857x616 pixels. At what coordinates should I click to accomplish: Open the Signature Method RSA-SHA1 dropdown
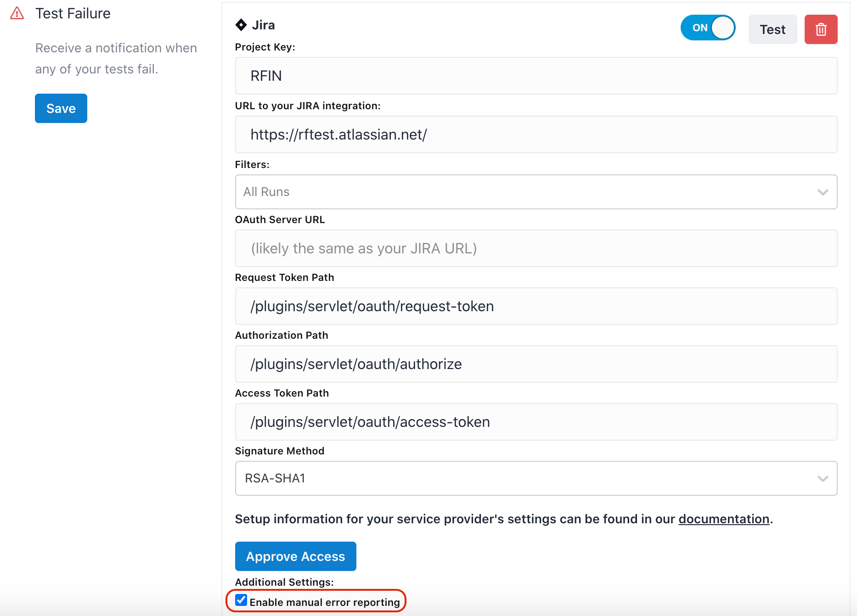(x=536, y=478)
